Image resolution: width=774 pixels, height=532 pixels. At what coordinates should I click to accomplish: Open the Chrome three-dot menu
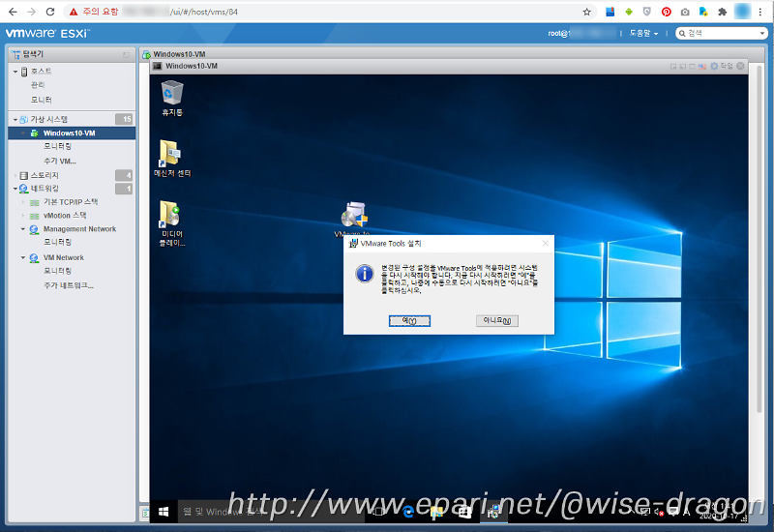(x=760, y=12)
